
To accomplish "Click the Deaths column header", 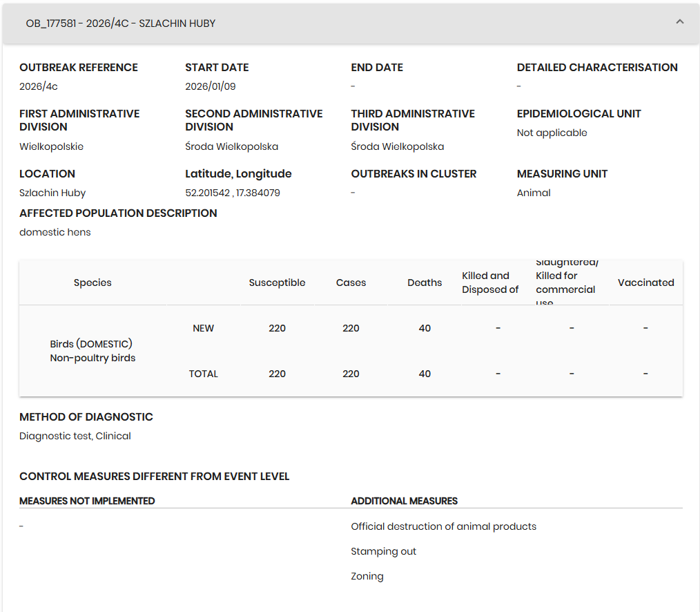I will [425, 283].
